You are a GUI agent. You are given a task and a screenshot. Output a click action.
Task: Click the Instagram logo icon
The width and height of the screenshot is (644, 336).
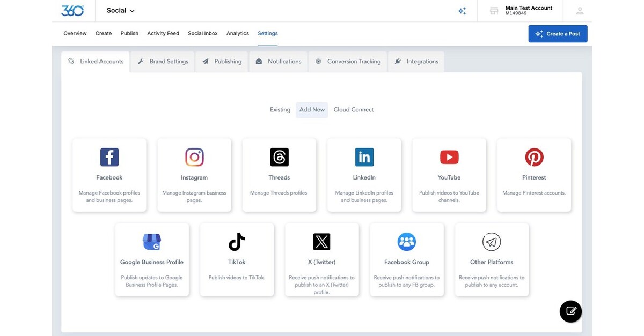click(194, 157)
